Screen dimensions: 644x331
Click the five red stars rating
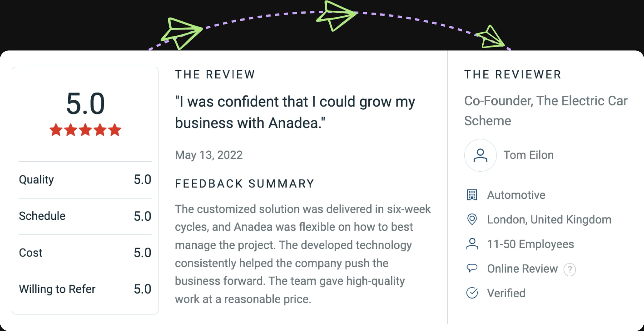click(x=85, y=130)
